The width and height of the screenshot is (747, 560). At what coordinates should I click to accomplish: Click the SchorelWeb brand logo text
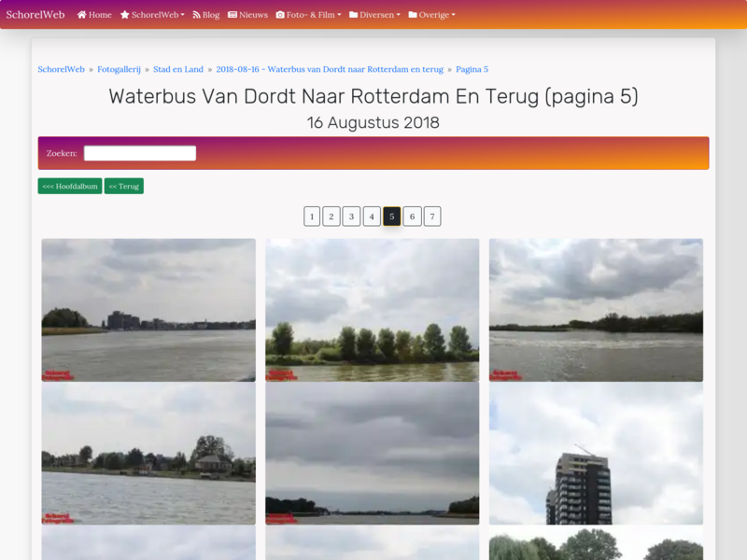(35, 15)
